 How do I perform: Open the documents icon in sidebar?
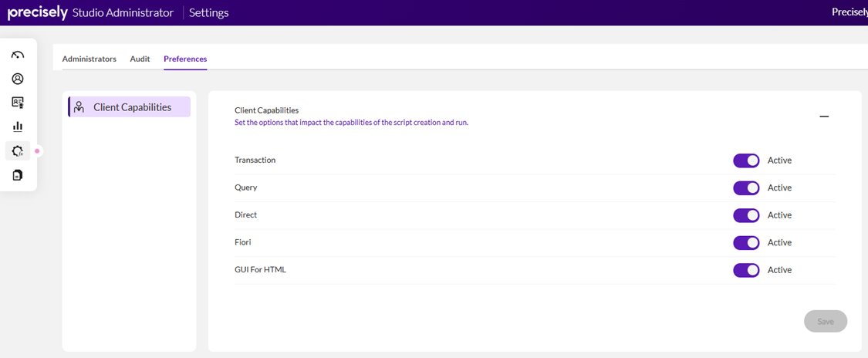(18, 175)
